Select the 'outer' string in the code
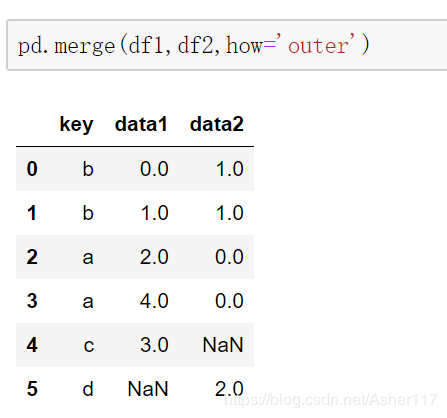The height and width of the screenshot is (418, 447). click(x=317, y=45)
